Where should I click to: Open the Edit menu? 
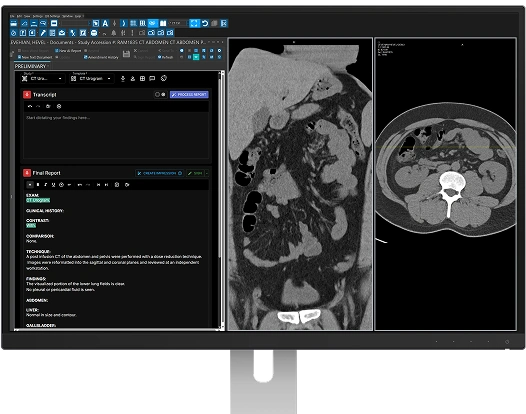[19, 16]
